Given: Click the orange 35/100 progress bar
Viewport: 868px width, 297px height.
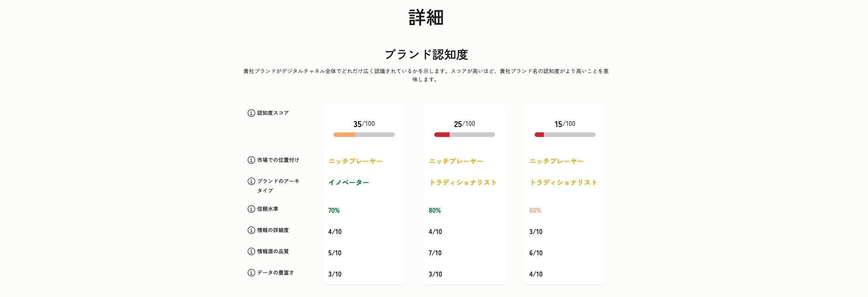Looking at the screenshot, I should click(x=364, y=135).
